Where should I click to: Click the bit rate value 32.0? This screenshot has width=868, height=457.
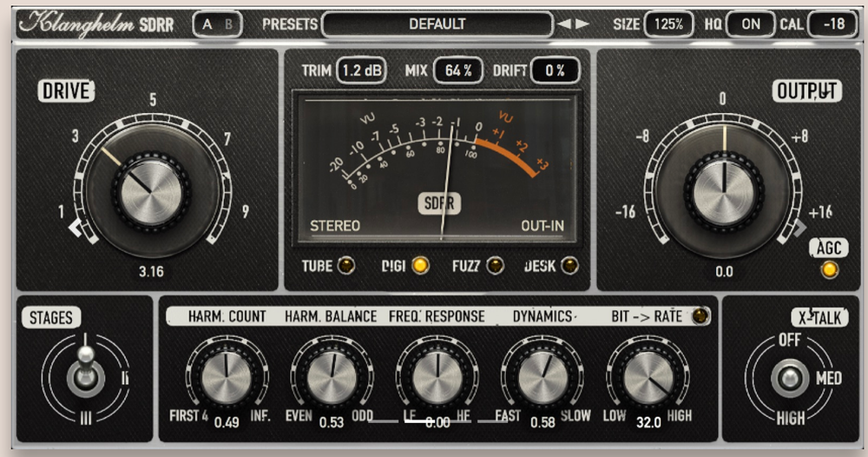(648, 422)
